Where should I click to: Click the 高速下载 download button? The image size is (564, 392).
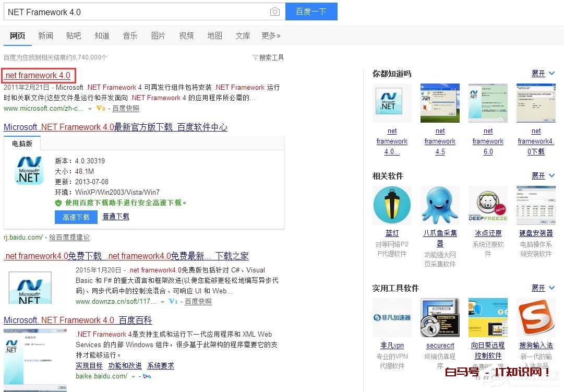pos(76,217)
